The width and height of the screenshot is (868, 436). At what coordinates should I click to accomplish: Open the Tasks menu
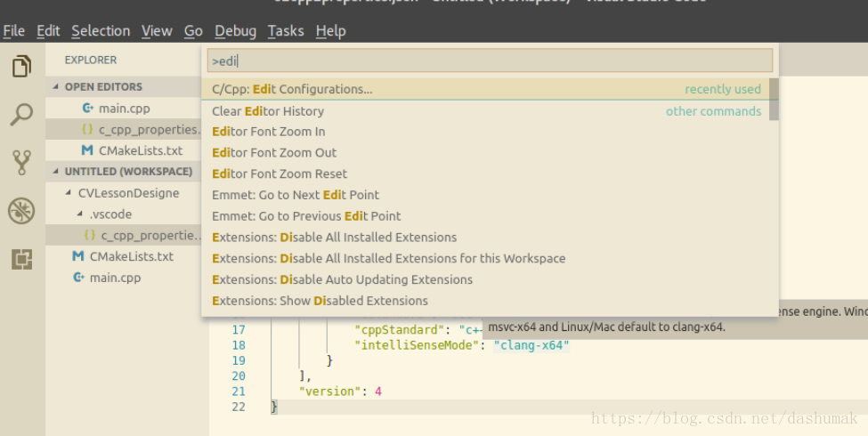coord(286,31)
